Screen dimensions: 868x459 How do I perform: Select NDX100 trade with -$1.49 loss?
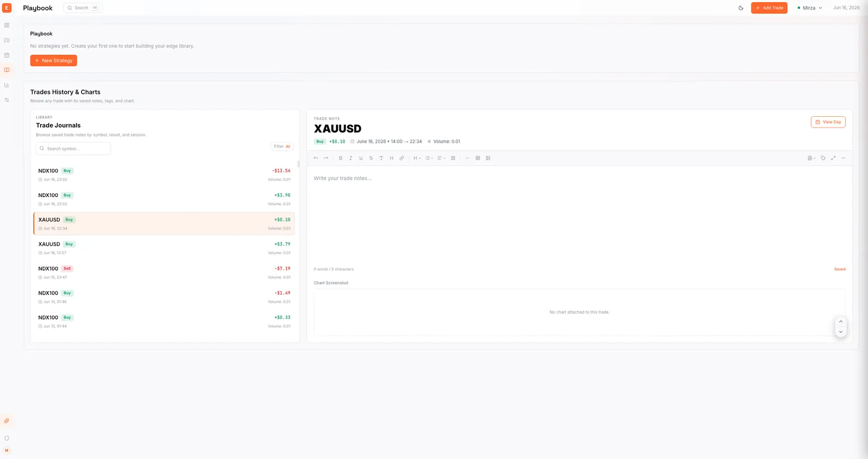click(x=164, y=297)
